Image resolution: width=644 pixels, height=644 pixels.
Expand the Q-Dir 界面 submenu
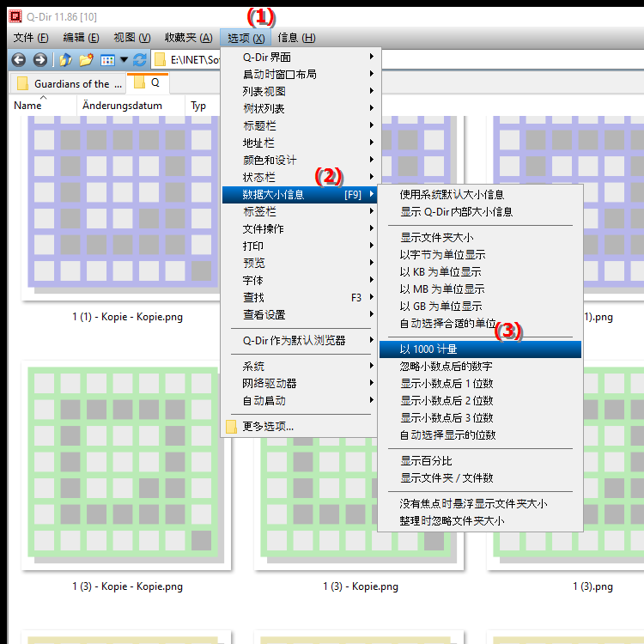click(x=300, y=57)
